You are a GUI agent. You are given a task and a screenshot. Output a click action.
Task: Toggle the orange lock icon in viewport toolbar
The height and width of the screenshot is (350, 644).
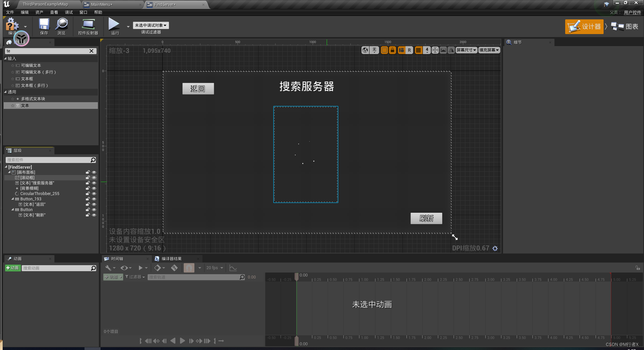tap(392, 50)
